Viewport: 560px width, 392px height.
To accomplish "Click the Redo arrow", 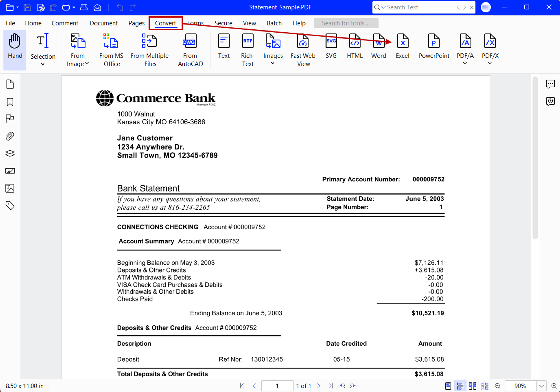I will coord(133,7).
